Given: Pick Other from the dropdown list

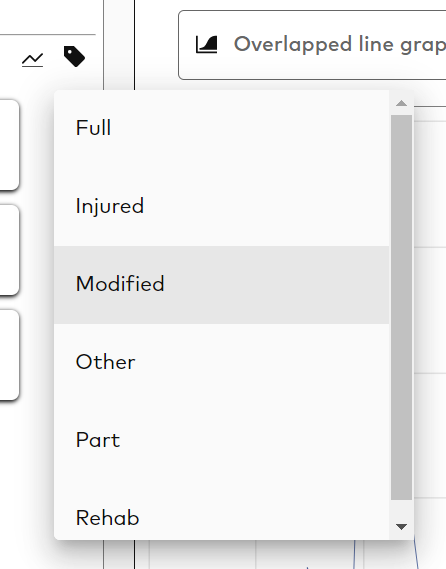Looking at the screenshot, I should pyautogui.click(x=221, y=363).
